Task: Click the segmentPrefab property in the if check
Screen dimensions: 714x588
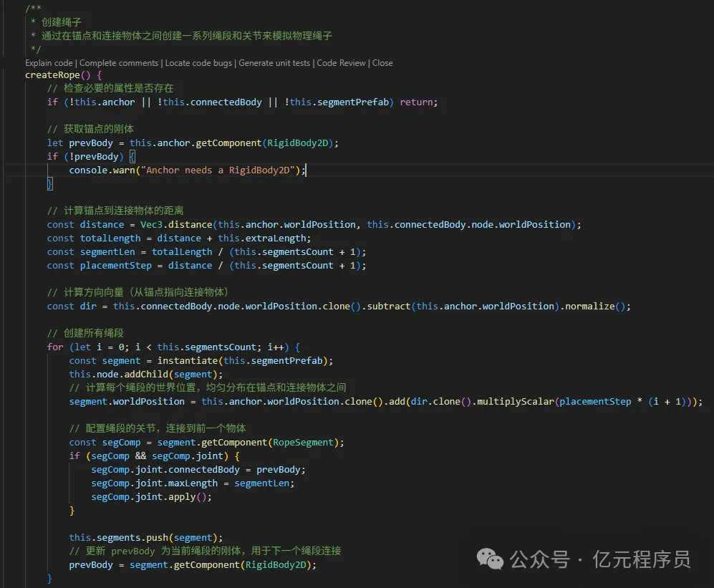Action: pyautogui.click(x=353, y=102)
